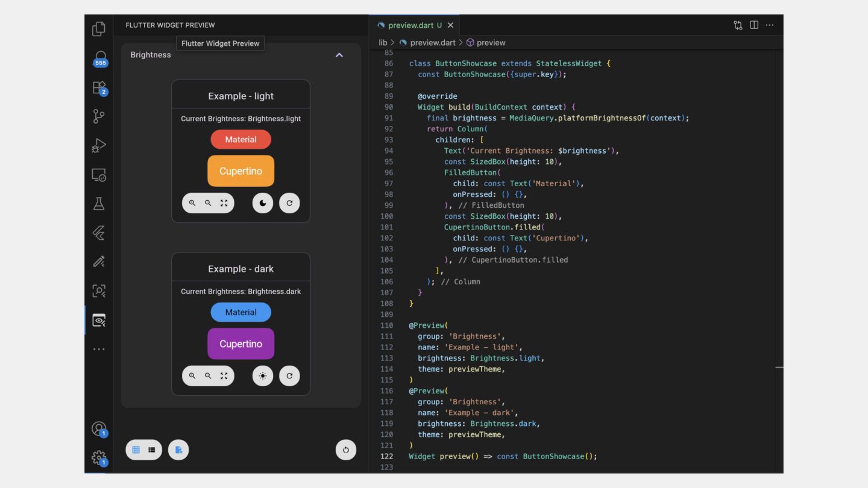868x488 pixels.
Task: Open the Testing flask icon
Action: click(99, 204)
